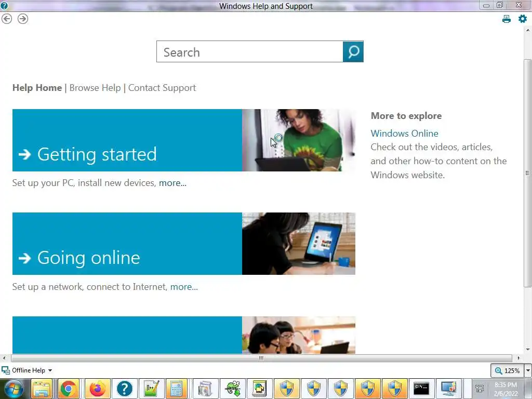The image size is (532, 399).
Task: Open the Going online topic banner
Action: coord(127,244)
